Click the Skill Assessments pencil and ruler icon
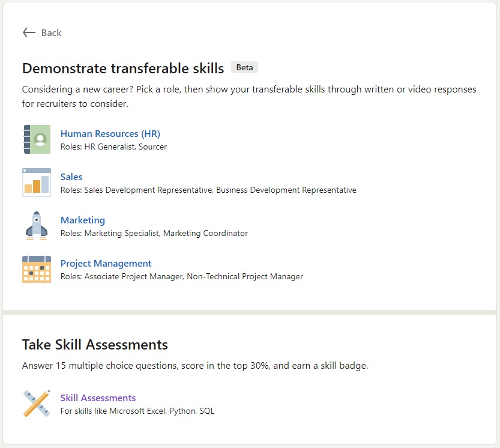The width and height of the screenshot is (500, 448). pos(37,404)
